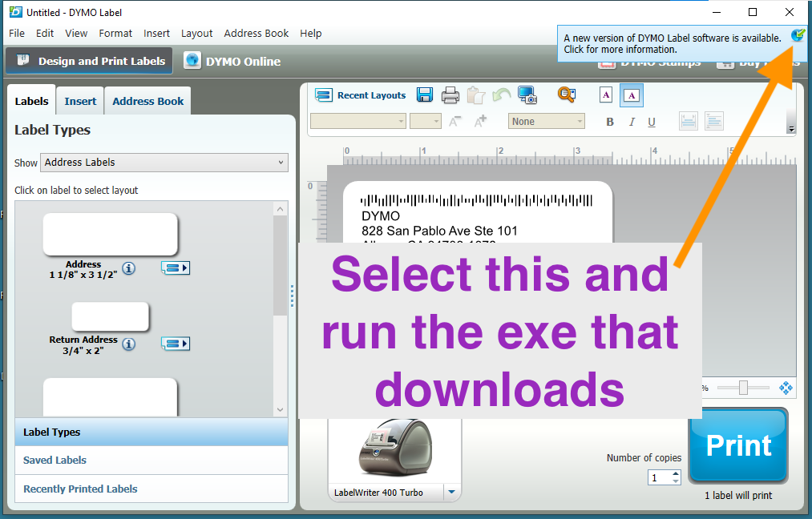Click the vertical text alignment icon
The image size is (812, 519).
713,122
